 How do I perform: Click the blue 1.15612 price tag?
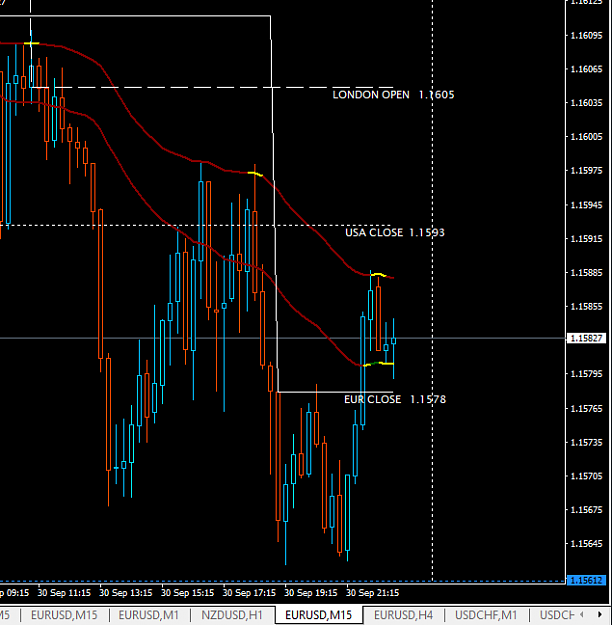tap(586, 580)
